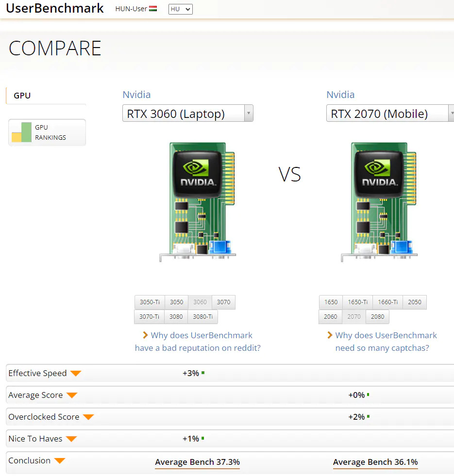Select the 3070-Ti model button
The image size is (454, 476).
click(149, 317)
